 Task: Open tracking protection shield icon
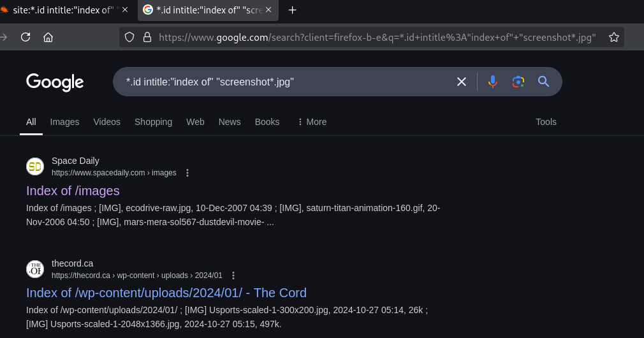pos(129,38)
